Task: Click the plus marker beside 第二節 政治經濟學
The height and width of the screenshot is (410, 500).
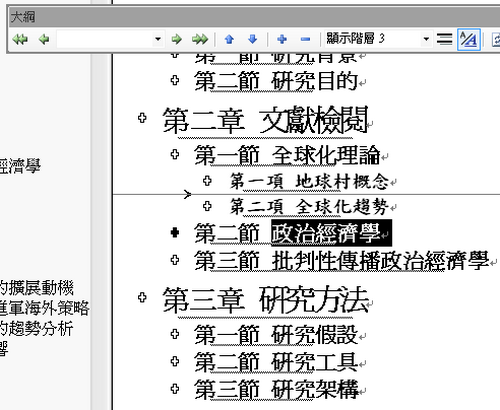Action: tap(175, 232)
